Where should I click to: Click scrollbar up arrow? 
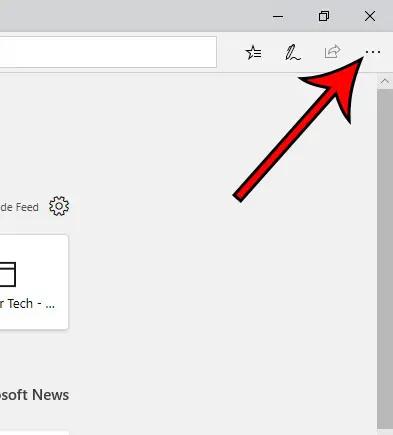[385, 81]
